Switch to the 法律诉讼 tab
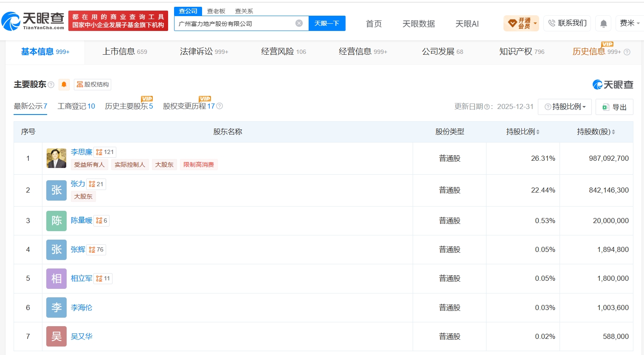644x355 pixels. click(x=204, y=52)
